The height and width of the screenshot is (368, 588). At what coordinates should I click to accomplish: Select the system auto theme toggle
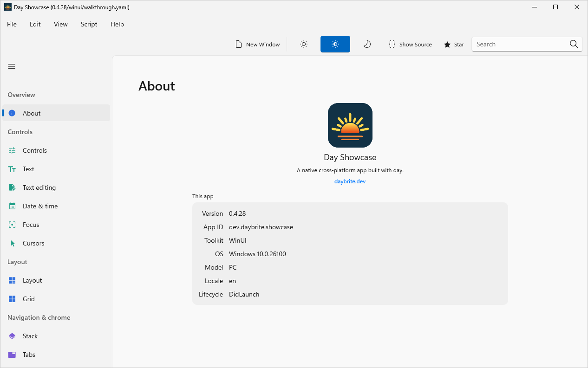(335, 44)
